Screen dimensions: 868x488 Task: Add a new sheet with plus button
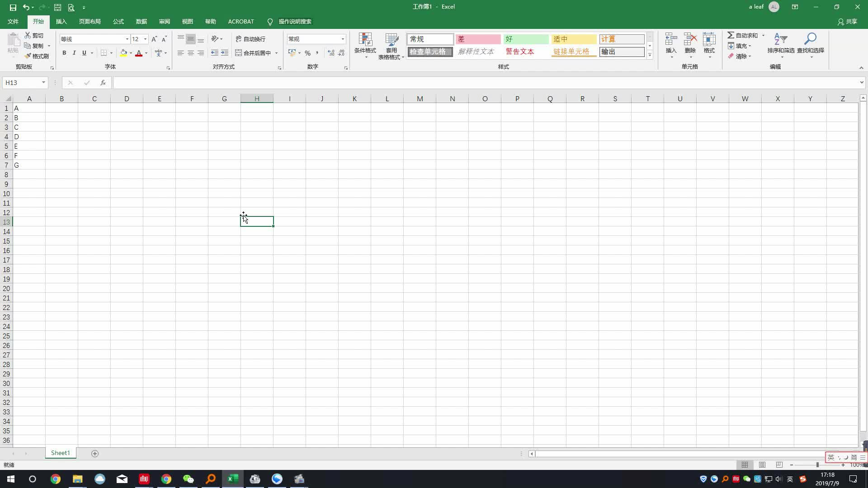point(95,453)
